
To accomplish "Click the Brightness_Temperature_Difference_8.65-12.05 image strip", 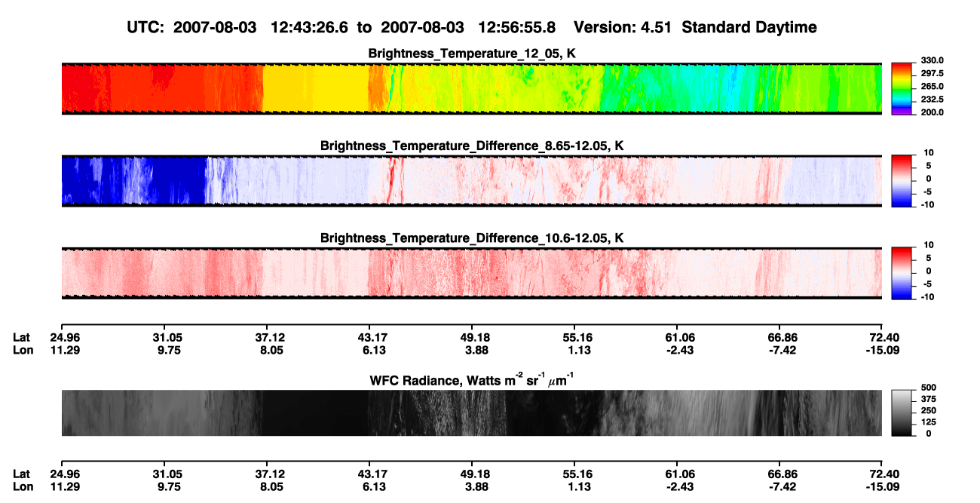I will click(471, 181).
